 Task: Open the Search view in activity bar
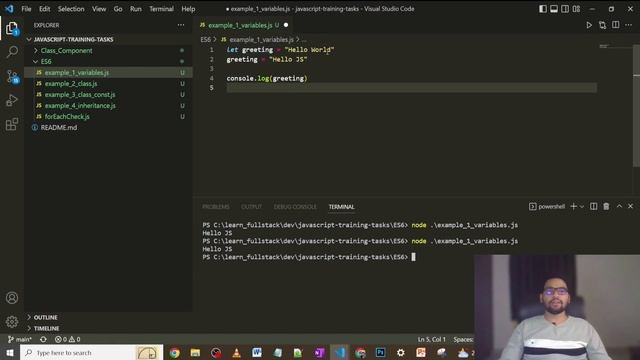(x=12, y=51)
